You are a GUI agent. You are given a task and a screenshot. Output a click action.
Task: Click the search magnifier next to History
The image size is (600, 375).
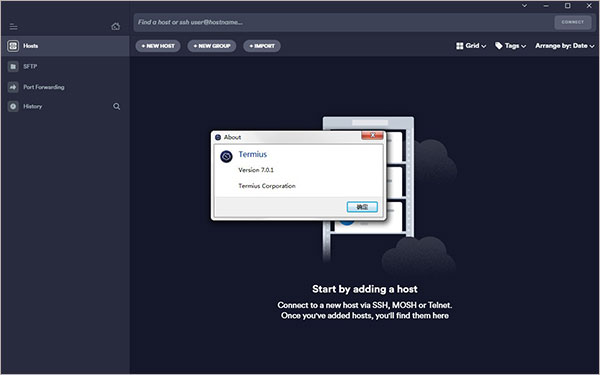click(117, 106)
